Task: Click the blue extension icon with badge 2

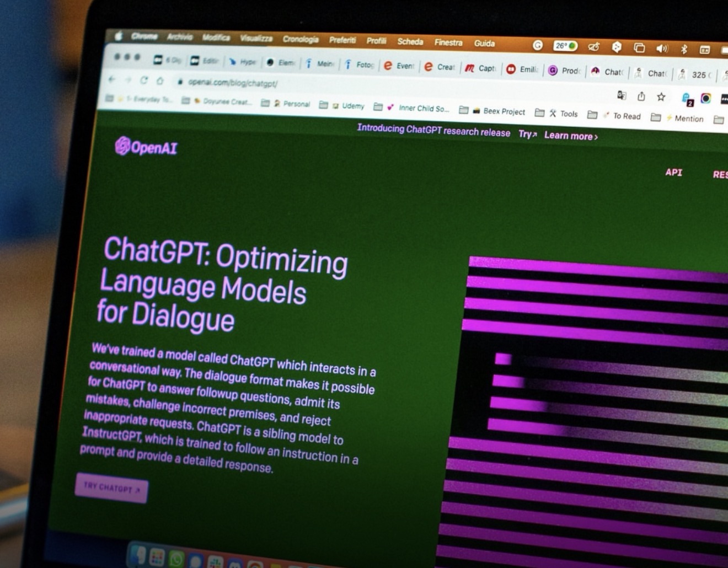Action: pos(688,99)
